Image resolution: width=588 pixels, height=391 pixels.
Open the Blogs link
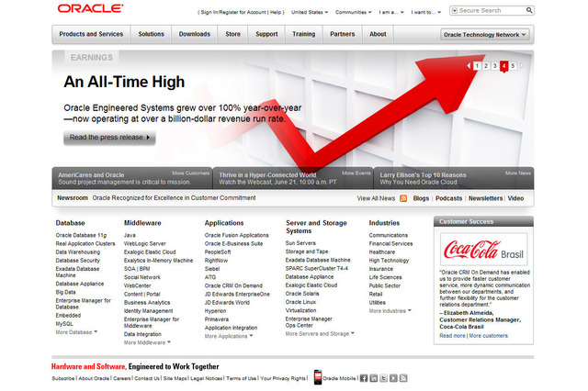(421, 198)
